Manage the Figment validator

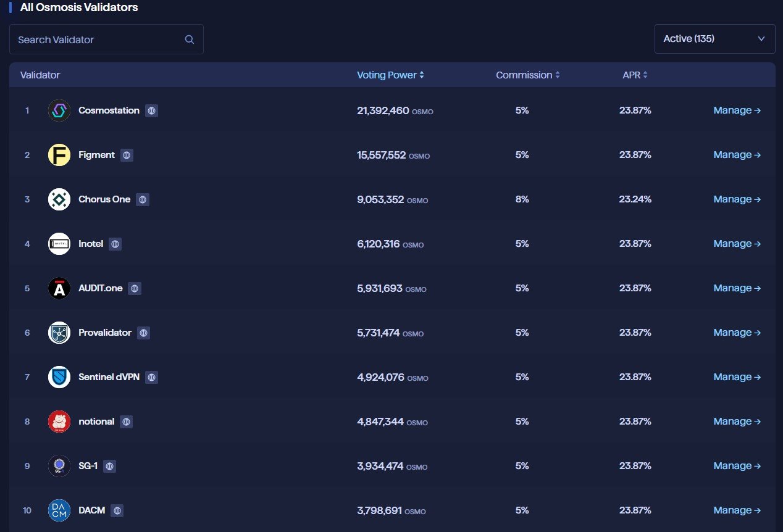coord(737,155)
